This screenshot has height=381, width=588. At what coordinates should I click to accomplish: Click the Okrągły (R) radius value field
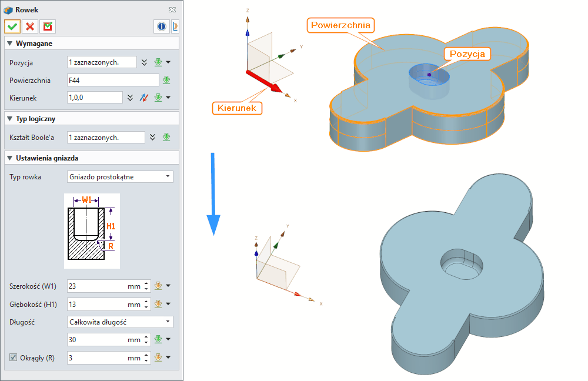[97, 357]
